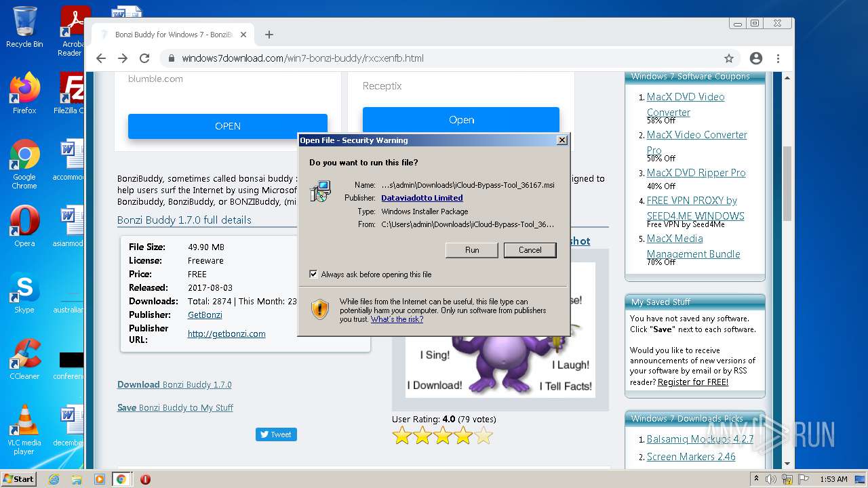Open VLC media player shortcut
Screen dimensions: 868x488
coord(24,430)
